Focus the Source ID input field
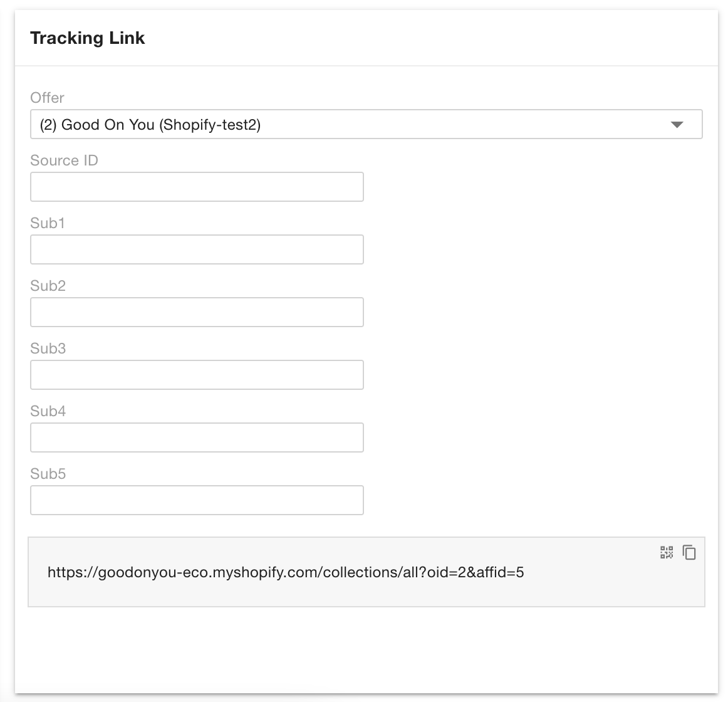 coord(197,187)
